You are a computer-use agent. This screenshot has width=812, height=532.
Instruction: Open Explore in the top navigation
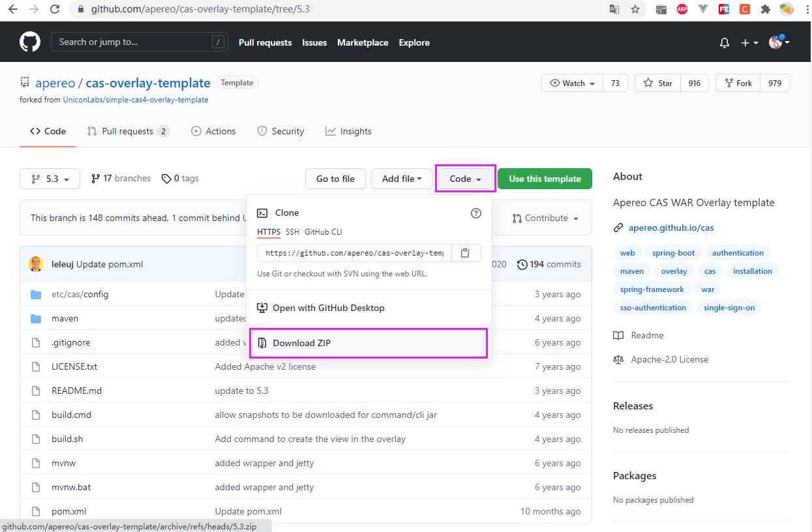coord(414,42)
